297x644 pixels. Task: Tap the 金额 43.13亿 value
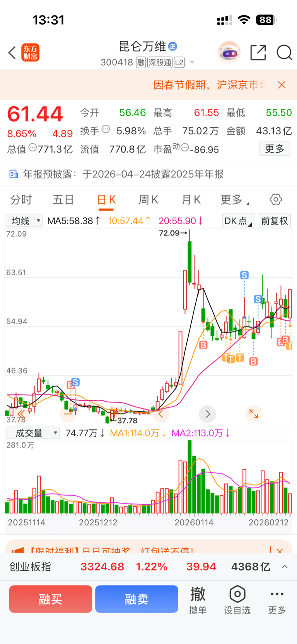pos(274,131)
